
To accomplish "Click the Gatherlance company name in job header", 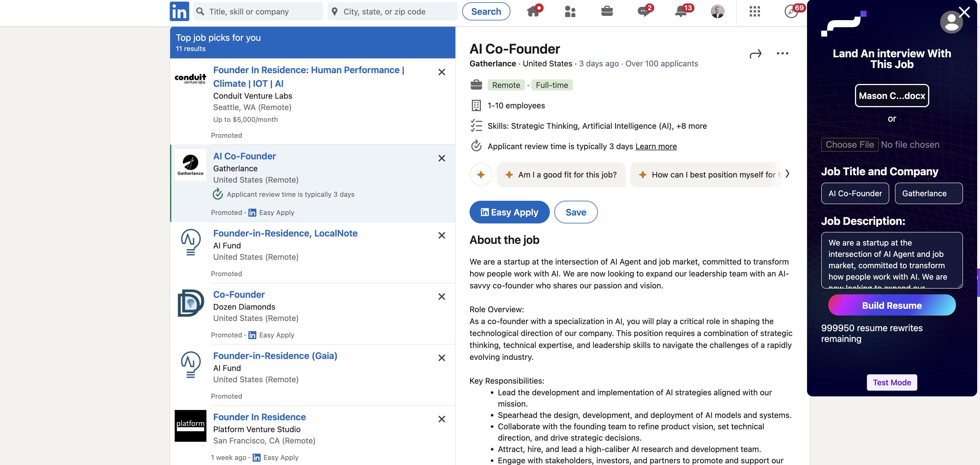I will coord(492,64).
